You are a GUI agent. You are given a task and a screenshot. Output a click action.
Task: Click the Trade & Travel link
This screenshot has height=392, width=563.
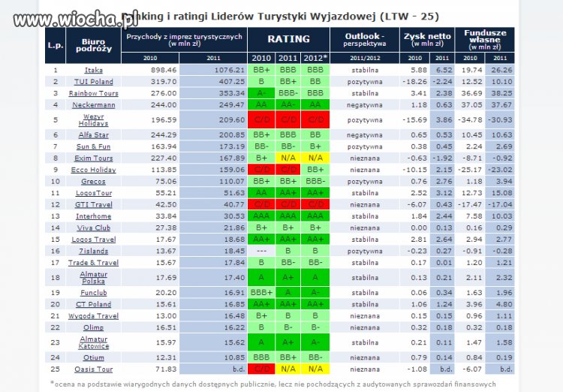pyautogui.click(x=93, y=263)
